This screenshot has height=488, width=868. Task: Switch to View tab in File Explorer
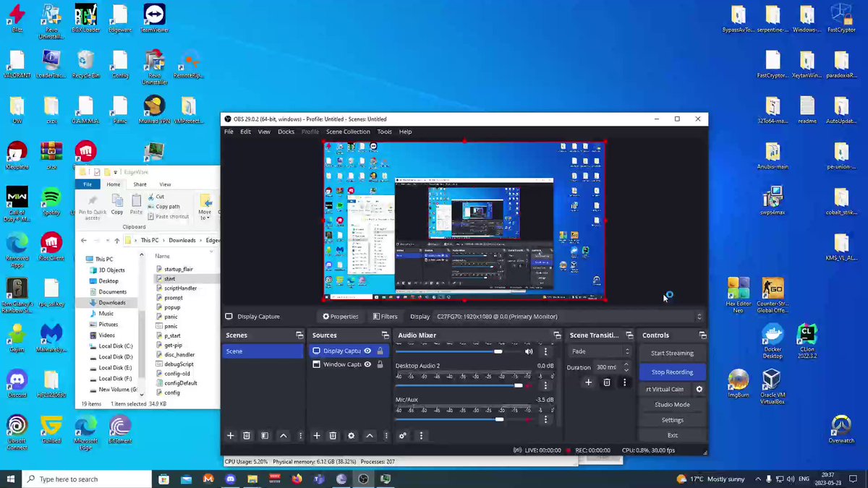pos(165,184)
